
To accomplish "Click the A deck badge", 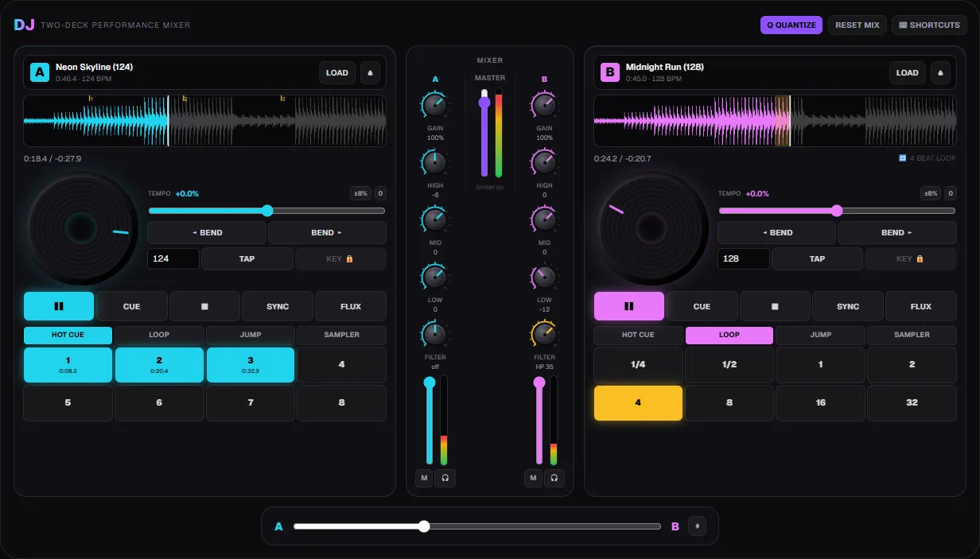I will click(x=40, y=72).
